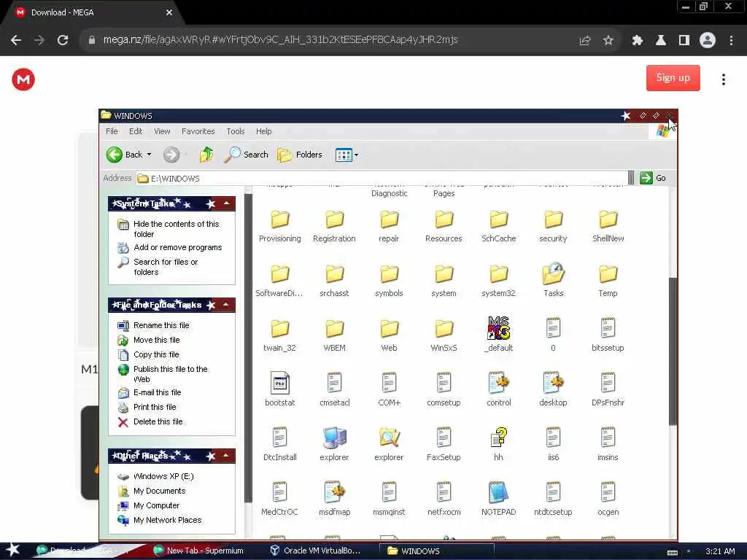747x560 pixels.
Task: Select the Provisioning folder
Action: tap(279, 226)
